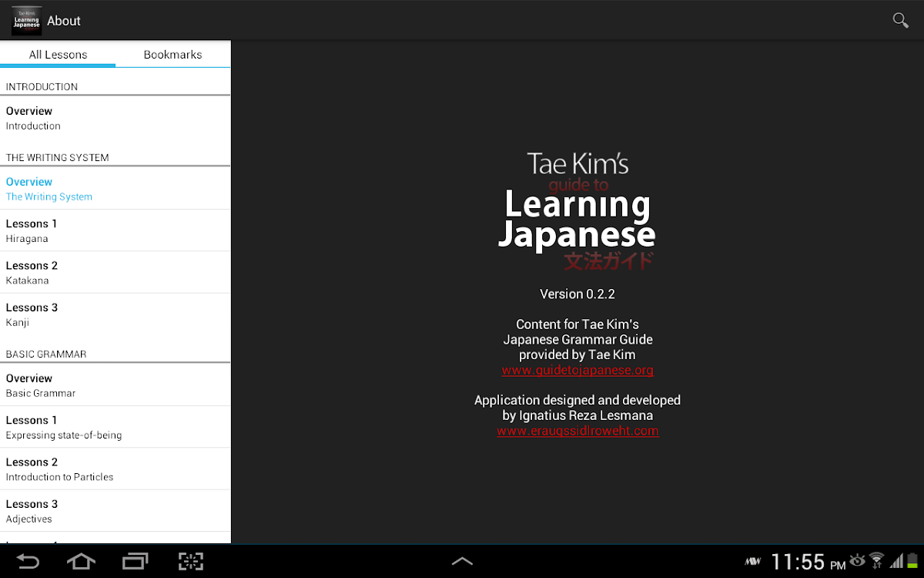Visit www.erauqssidlroweht.com link
The image size is (924, 578).
(577, 431)
